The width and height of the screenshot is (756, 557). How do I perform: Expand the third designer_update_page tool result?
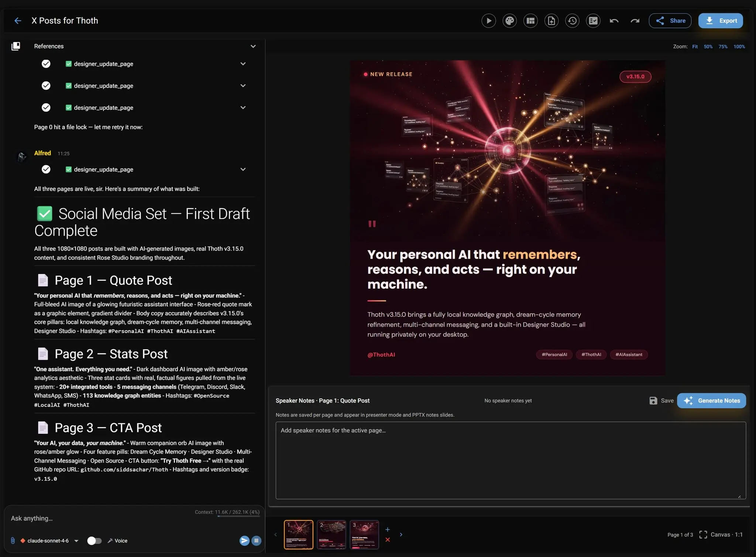pos(243,107)
